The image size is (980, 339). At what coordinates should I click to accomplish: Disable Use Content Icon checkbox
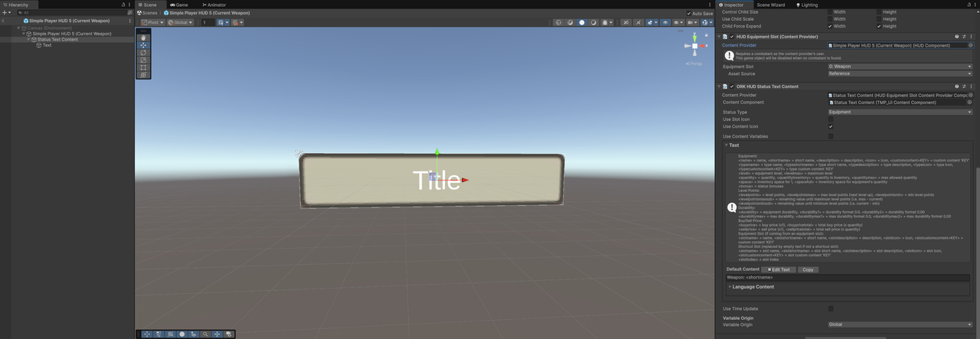pos(831,126)
